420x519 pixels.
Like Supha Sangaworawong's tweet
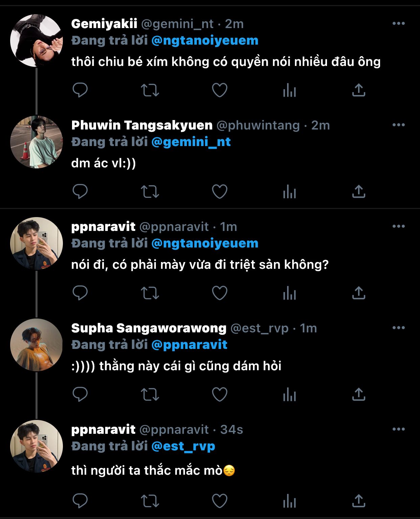(219, 394)
